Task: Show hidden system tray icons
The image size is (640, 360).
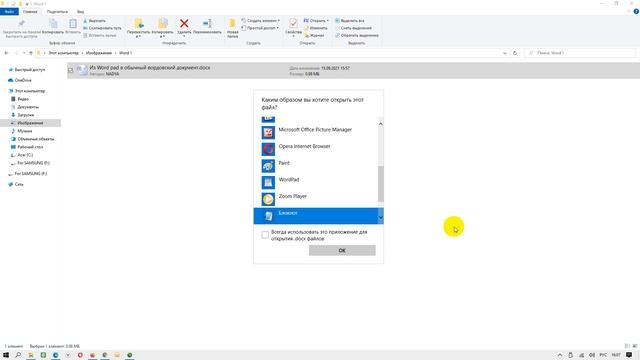Action: (560, 355)
